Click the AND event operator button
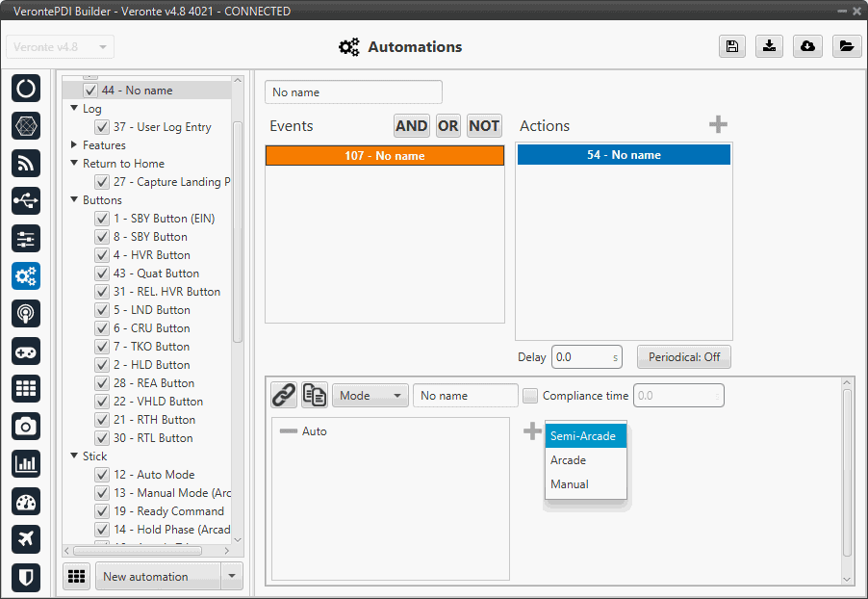868x599 pixels. 411,126
